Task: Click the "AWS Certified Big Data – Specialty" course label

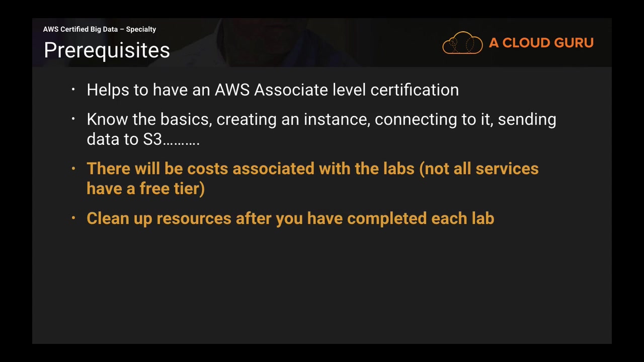Action: point(100,29)
